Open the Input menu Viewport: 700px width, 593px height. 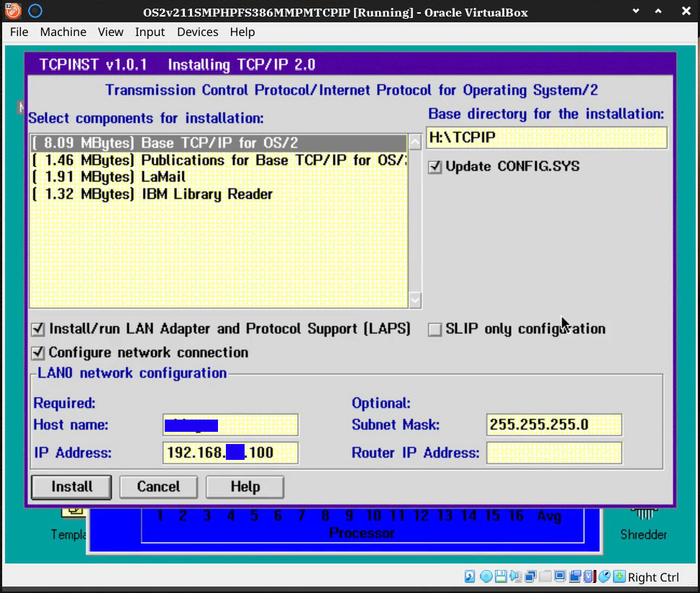click(x=150, y=32)
